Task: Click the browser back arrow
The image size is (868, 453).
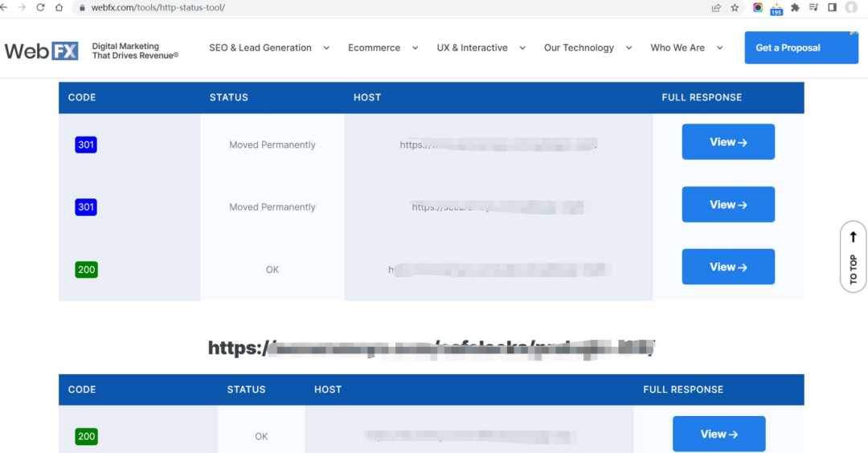Action: point(6,7)
